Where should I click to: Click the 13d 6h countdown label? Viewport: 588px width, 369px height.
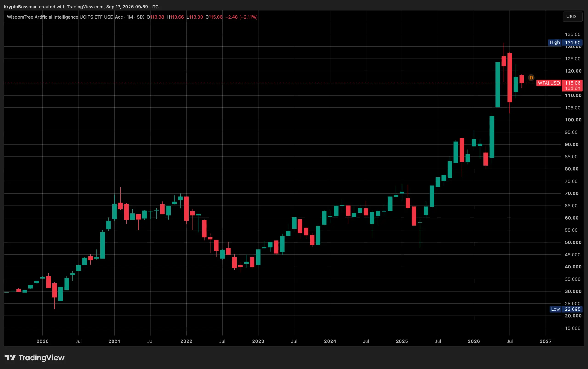(x=572, y=88)
